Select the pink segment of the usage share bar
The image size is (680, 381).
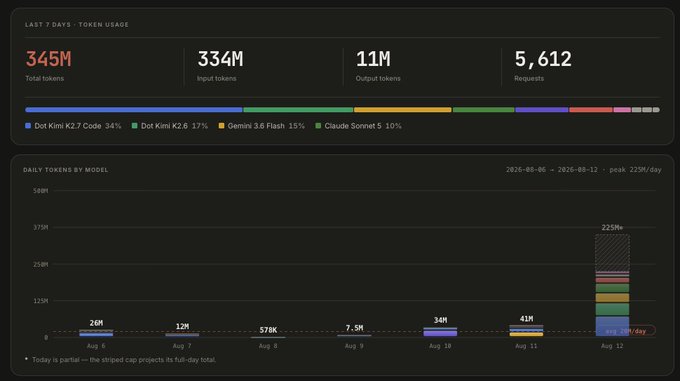tap(622, 110)
